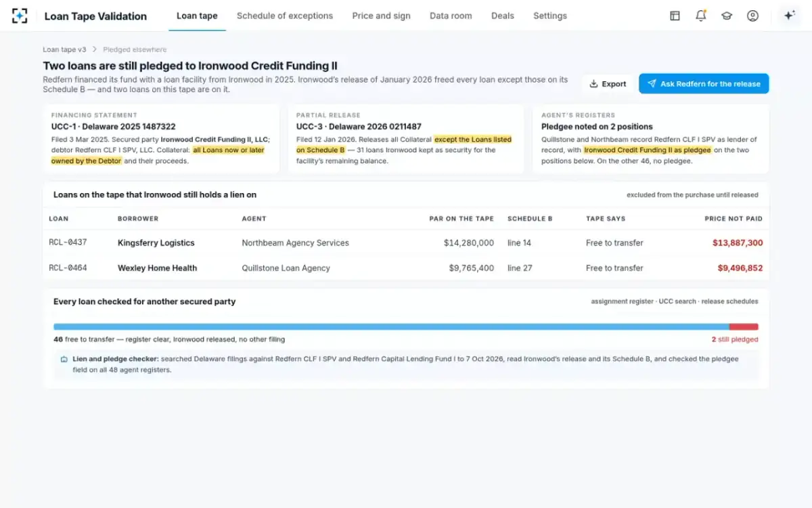Click highlighted 'except the Loans listed'
Viewport: 812px width, 508px height.
click(x=473, y=140)
